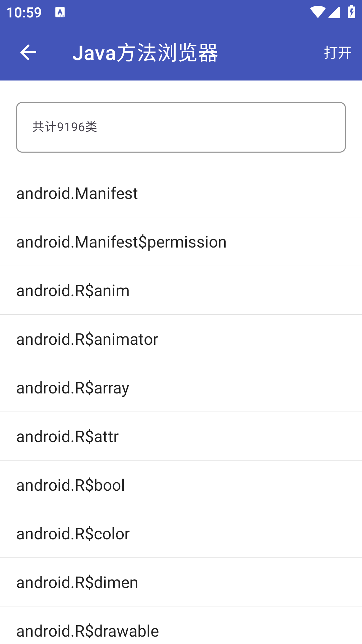Image resolution: width=362 pixels, height=644 pixels.
Task: Open android.R$bool class
Action: (181, 485)
